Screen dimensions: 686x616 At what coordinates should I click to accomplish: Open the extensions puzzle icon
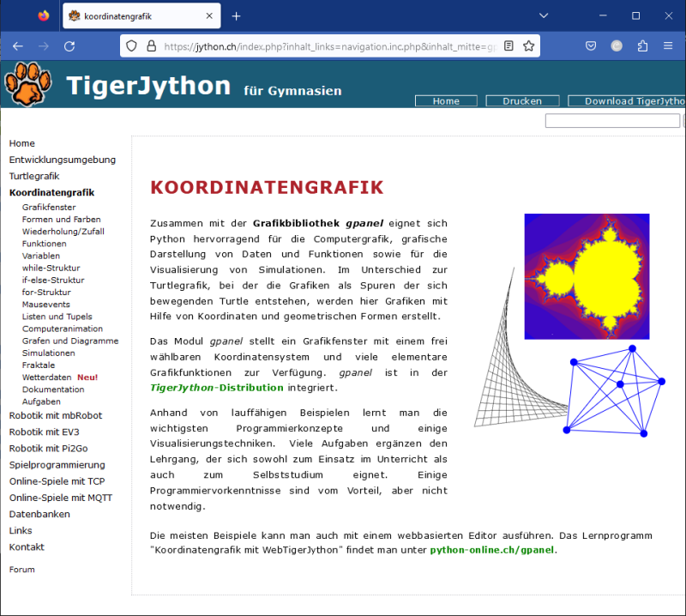click(642, 46)
